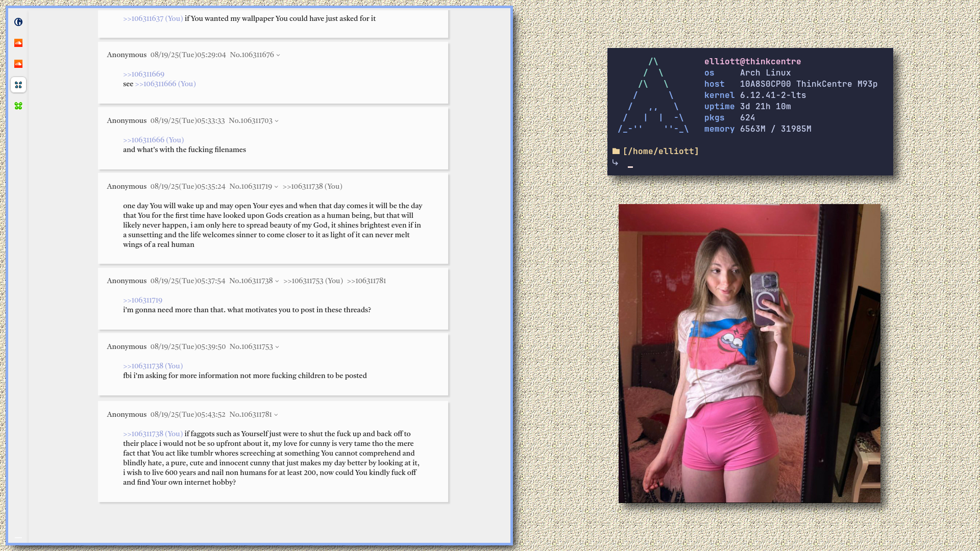Open post menu arrow for No.106311703
The width and height of the screenshot is (980, 551).
277,121
